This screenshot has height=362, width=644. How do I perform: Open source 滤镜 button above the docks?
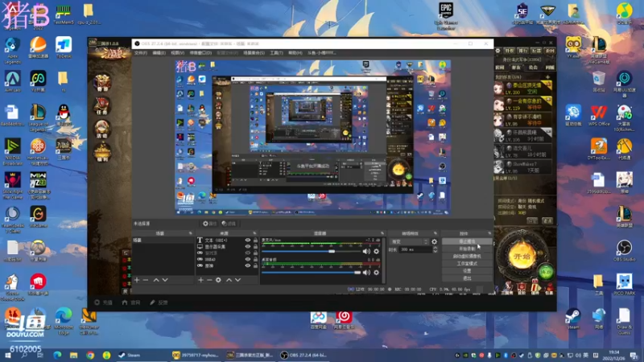point(229,224)
